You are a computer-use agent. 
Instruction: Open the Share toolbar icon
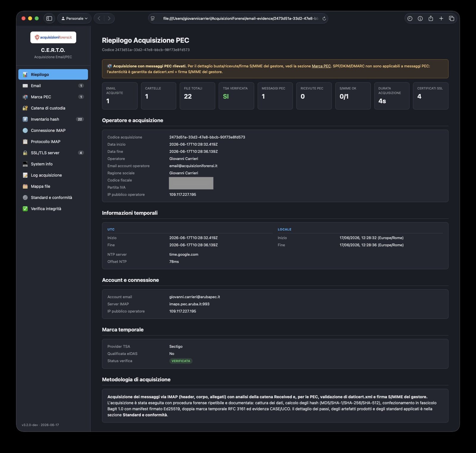[431, 18]
